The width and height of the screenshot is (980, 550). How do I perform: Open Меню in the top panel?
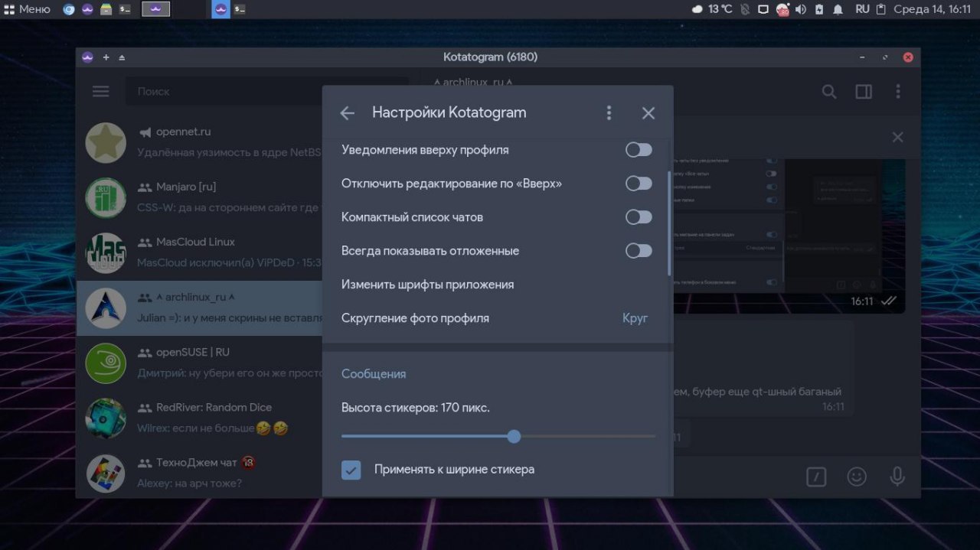27,9
